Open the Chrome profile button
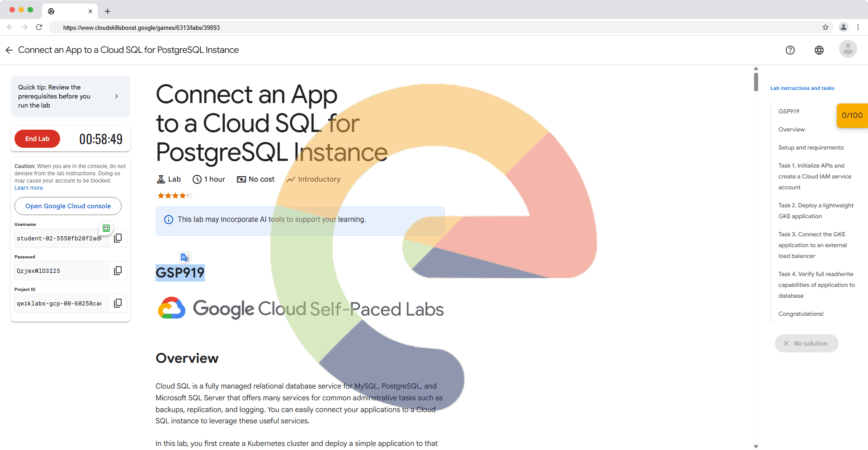868x450 pixels. point(843,28)
